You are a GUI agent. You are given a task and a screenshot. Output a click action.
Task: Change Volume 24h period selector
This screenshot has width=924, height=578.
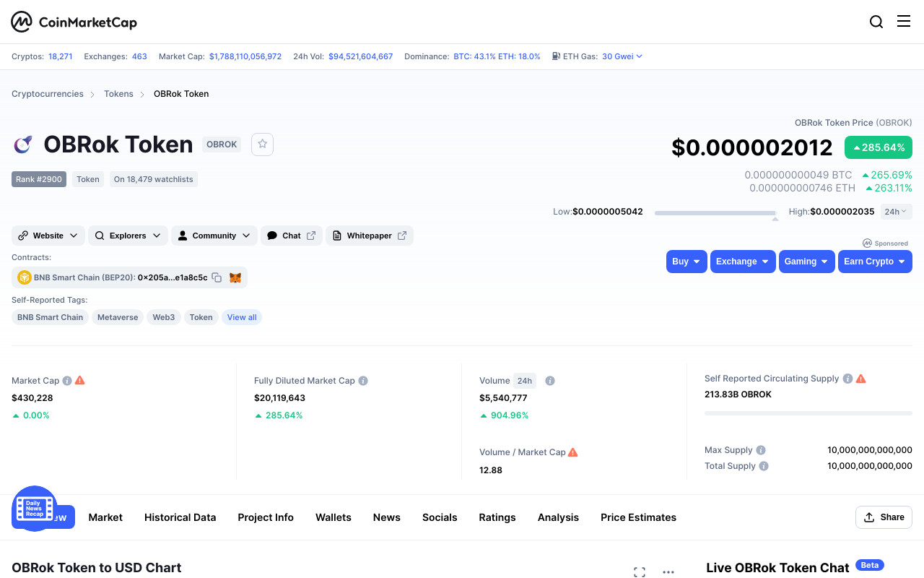[x=525, y=381]
